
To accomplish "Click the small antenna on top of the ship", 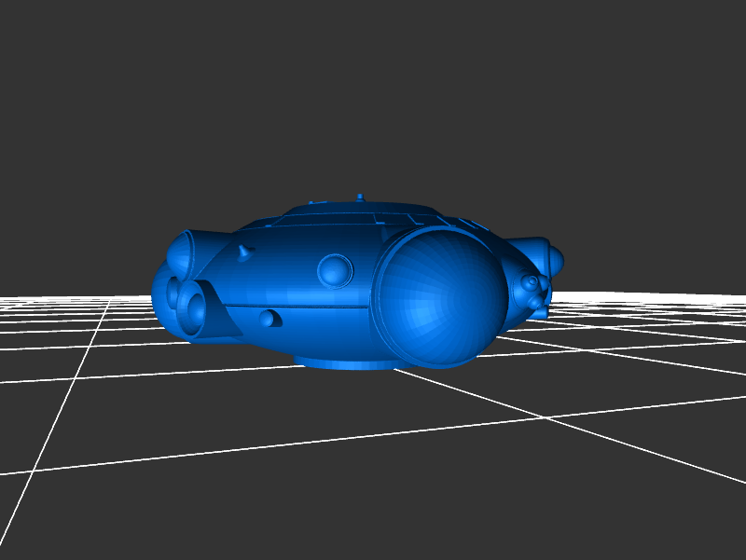I will tap(360, 198).
